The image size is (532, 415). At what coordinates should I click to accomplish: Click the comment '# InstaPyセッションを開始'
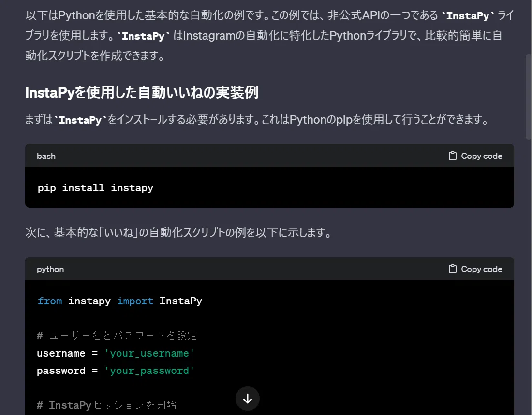click(106, 405)
